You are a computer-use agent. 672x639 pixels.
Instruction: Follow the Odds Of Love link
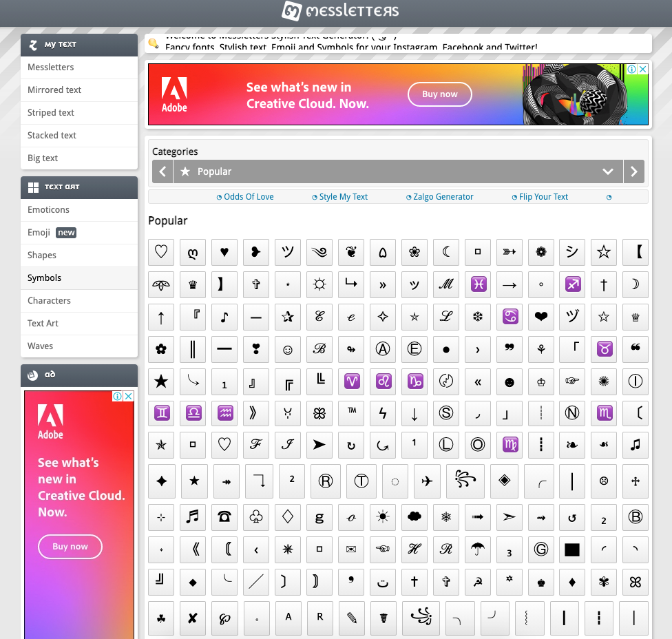pos(245,197)
